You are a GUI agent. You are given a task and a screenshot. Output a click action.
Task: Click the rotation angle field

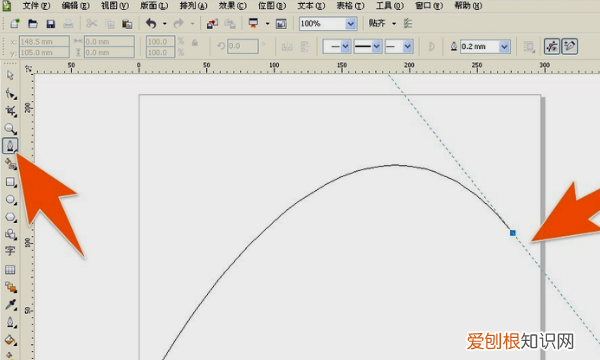(243, 46)
